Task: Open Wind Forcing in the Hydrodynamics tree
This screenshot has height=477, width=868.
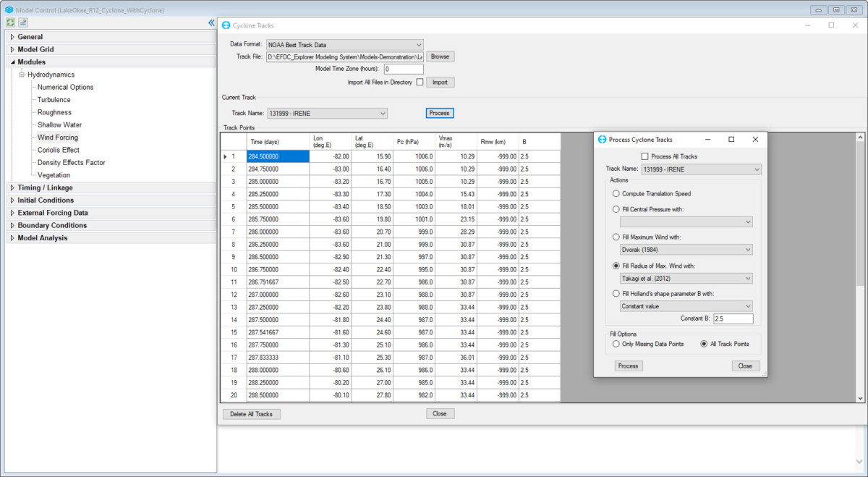Action: coord(57,138)
